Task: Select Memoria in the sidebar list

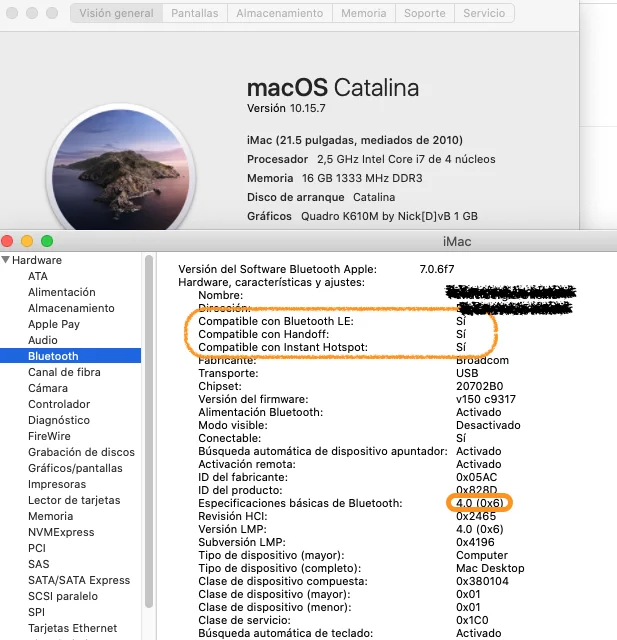Action: 50,516
